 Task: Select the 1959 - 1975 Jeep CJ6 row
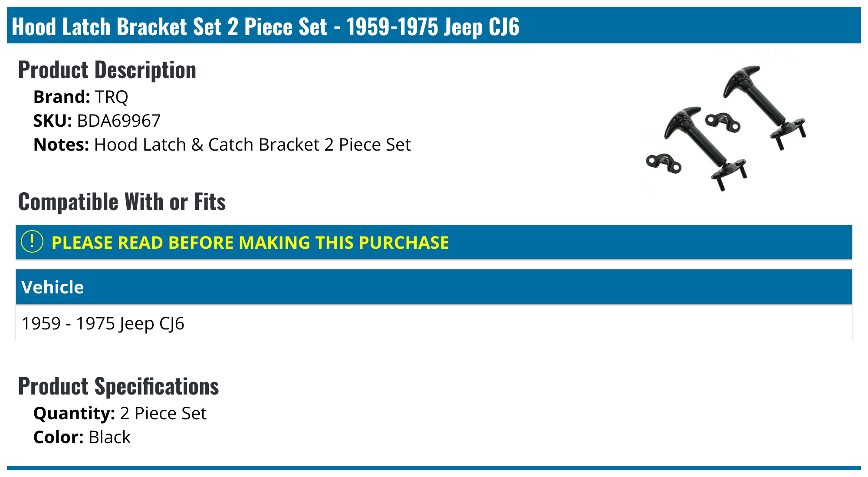click(103, 323)
